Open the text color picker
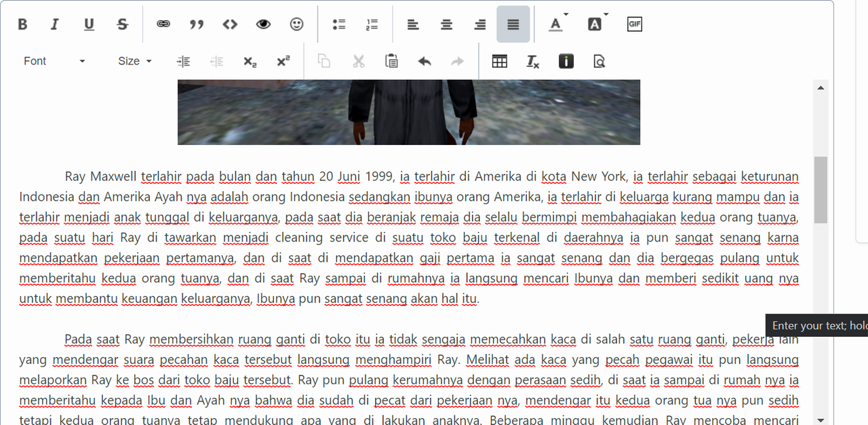The image size is (868, 425). click(557, 24)
